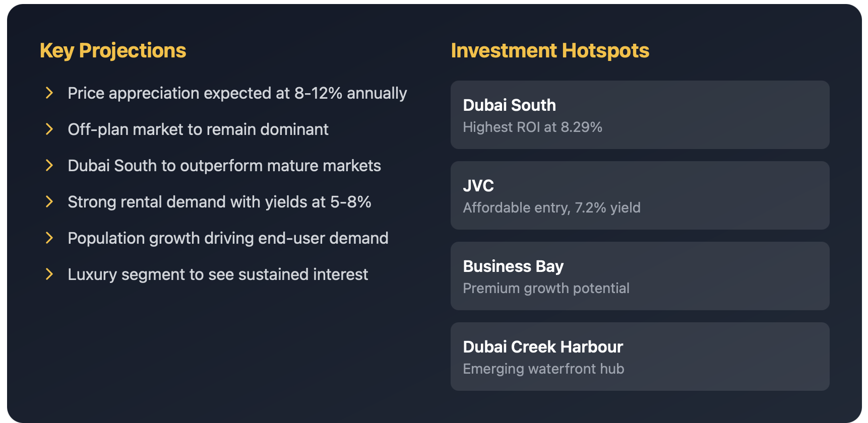Open the JVC hotspot card
This screenshot has width=868, height=423.
(640, 195)
